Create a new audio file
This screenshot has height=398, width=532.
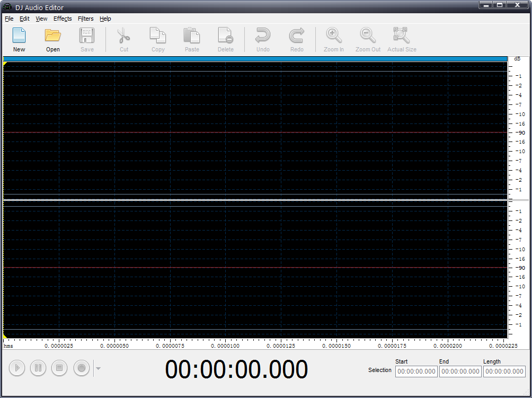click(19, 40)
